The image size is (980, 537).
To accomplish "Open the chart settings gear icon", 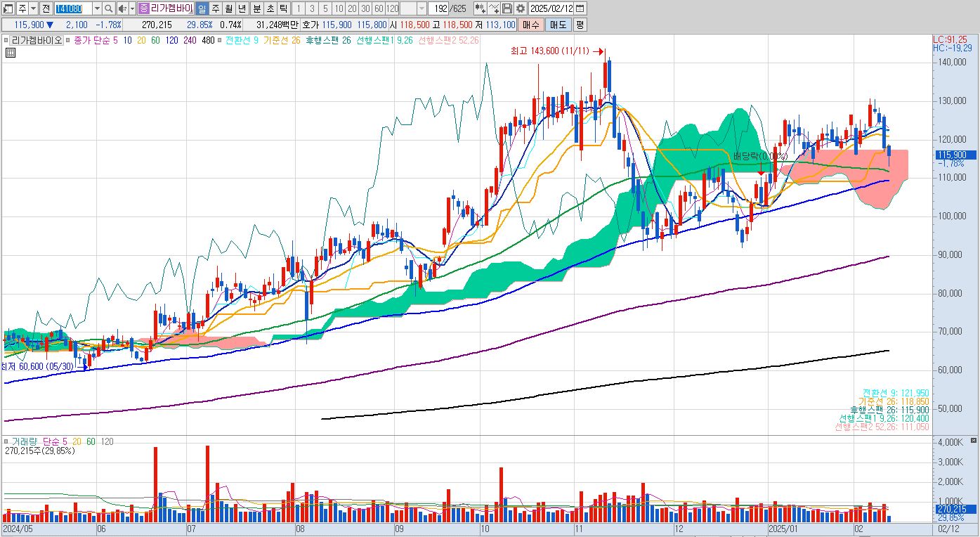I will [x=521, y=8].
